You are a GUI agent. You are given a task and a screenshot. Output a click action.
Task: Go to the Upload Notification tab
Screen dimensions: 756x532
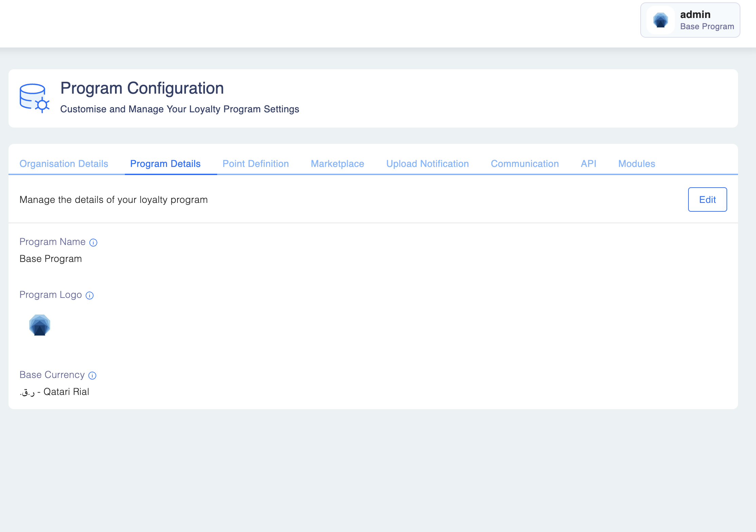pos(427,164)
